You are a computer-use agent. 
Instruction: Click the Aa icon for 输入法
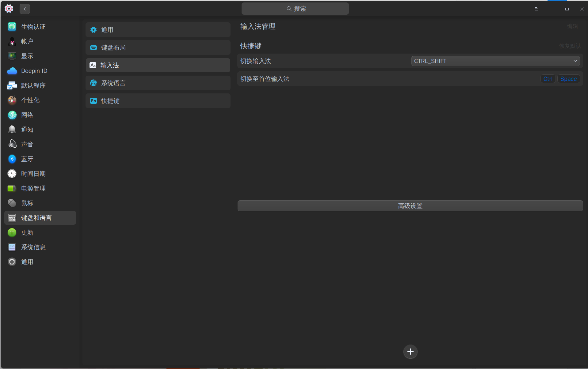point(93,65)
